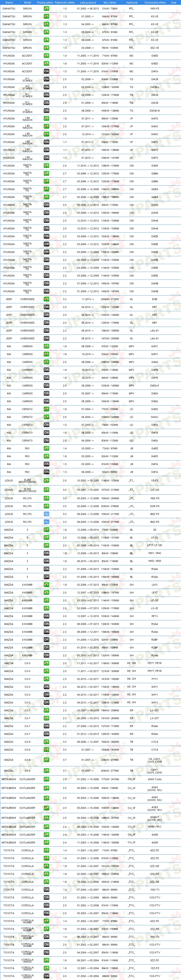Click petrol icon in Mazda CX-7 190kW / 258KM row
The image size is (181, 980).
pyautogui.click(x=46, y=710)
